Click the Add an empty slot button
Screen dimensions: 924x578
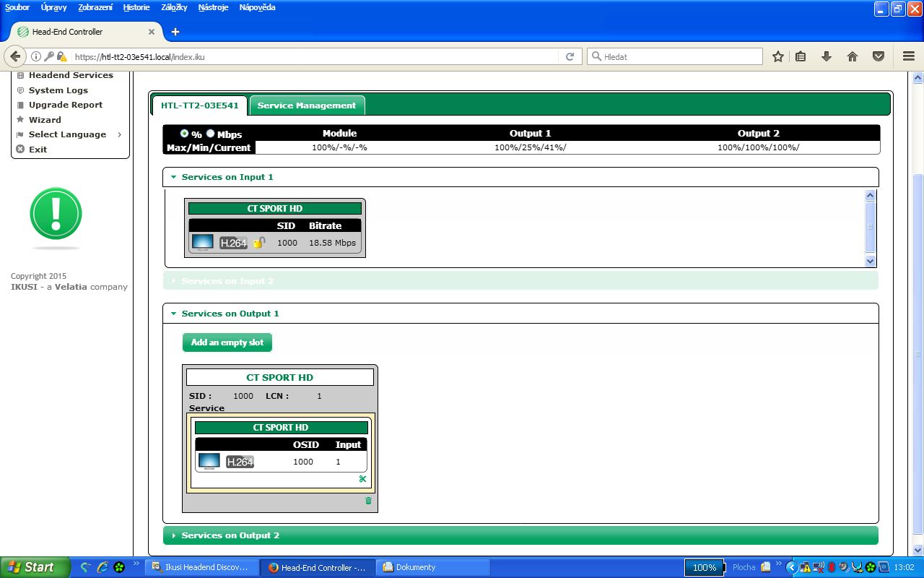pyautogui.click(x=227, y=342)
